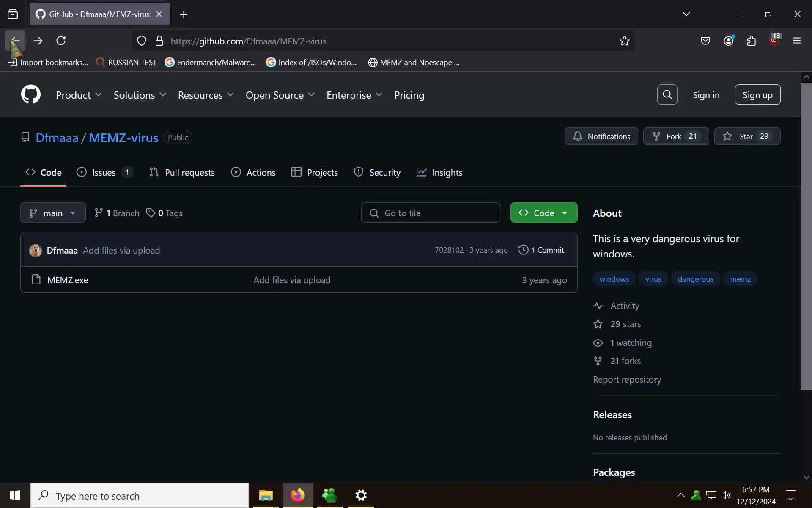Switch to the Issues tab
Image resolution: width=812 pixels, height=508 pixels.
(104, 172)
